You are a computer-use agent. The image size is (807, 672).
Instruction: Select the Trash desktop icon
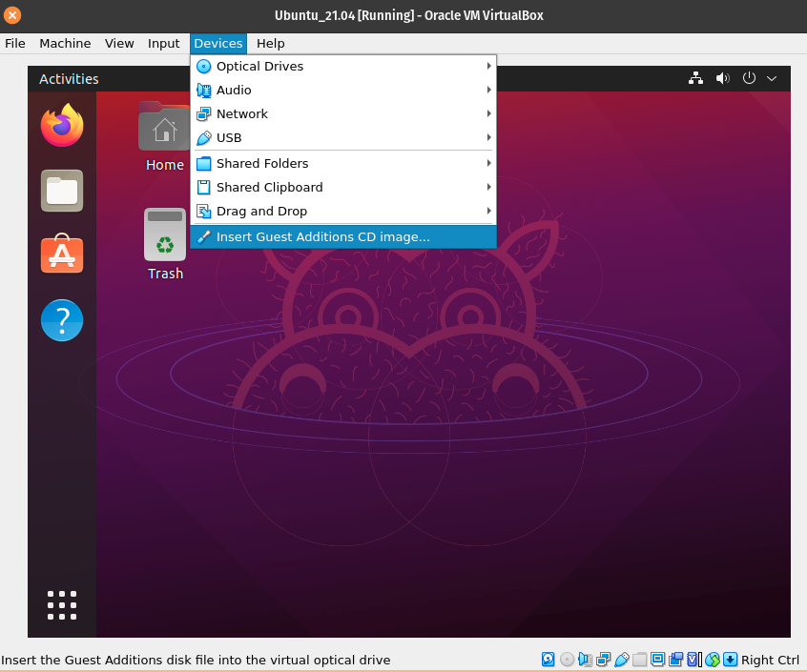[165, 245]
